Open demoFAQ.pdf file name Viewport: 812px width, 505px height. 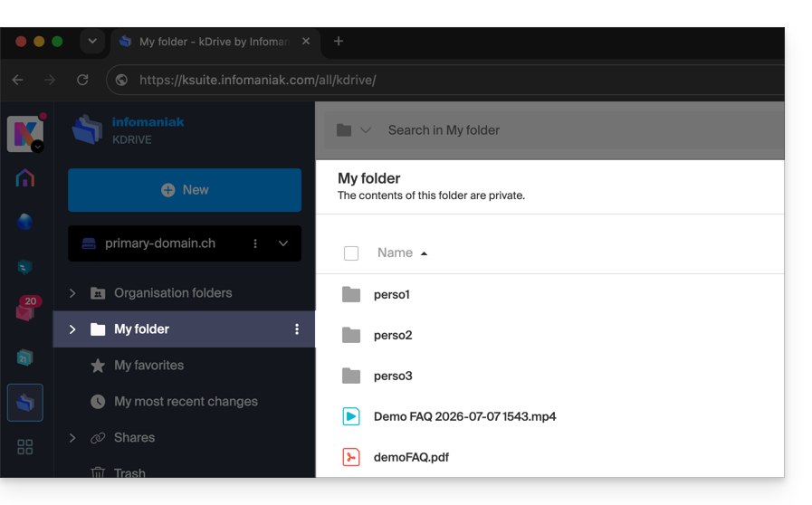pyautogui.click(x=411, y=457)
